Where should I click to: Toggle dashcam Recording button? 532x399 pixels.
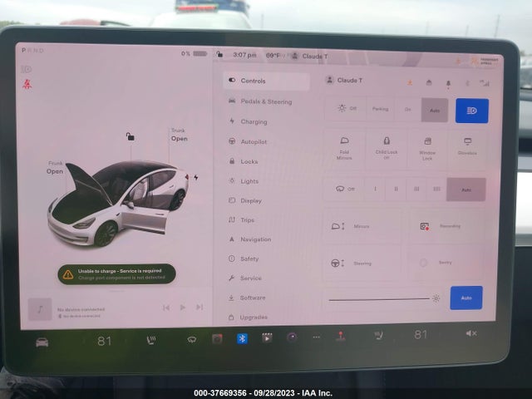tap(446, 226)
